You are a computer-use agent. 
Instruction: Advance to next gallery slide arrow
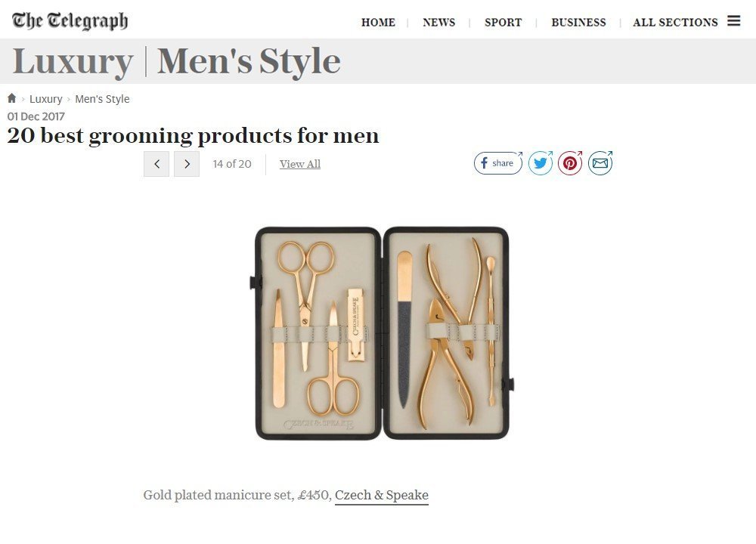pyautogui.click(x=187, y=164)
